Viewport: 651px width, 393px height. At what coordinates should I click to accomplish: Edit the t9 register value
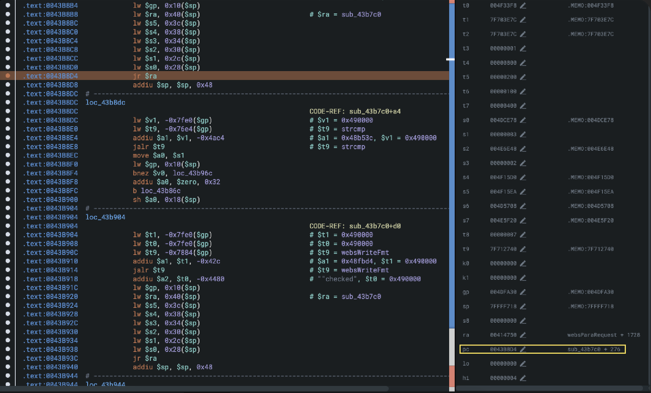[523, 249]
